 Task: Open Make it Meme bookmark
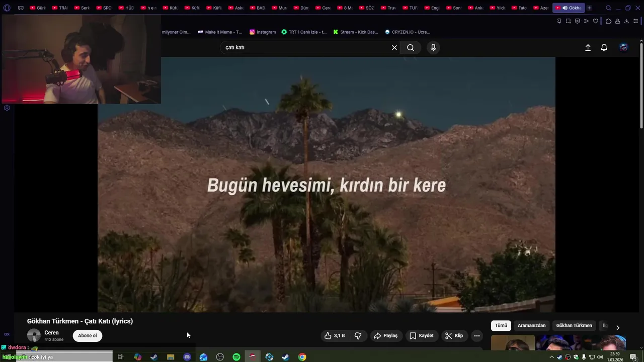[x=220, y=32]
